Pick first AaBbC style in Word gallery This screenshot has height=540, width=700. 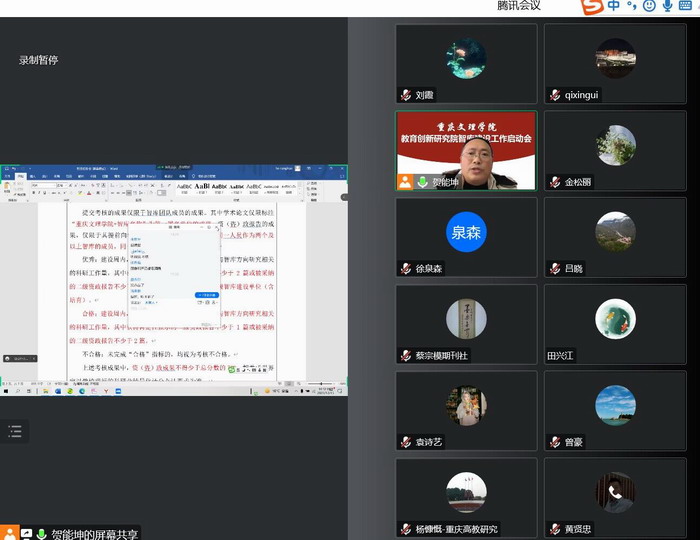(x=184, y=188)
